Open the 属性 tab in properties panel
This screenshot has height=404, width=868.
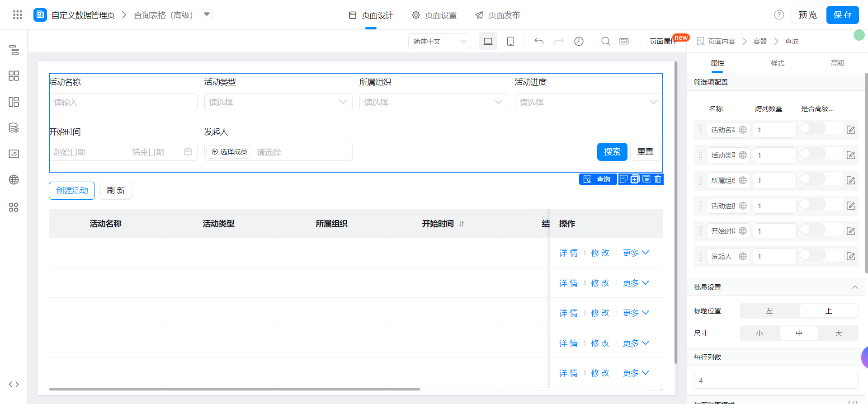click(717, 63)
